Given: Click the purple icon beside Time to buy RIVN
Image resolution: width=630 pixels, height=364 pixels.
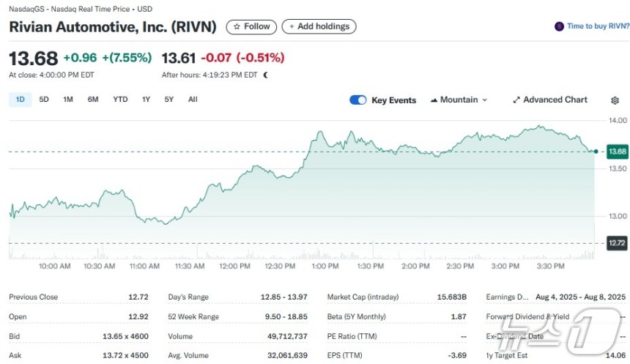Looking at the screenshot, I should [559, 26].
